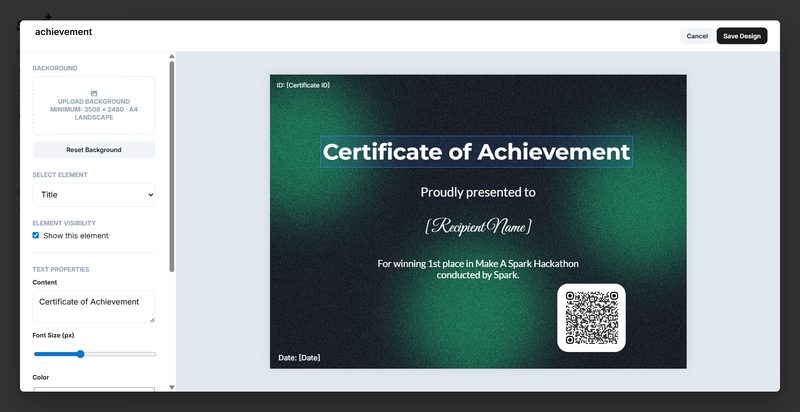800x412 pixels.
Task: Click the sidebar vertical scrollbar thumb
Action: click(172, 165)
